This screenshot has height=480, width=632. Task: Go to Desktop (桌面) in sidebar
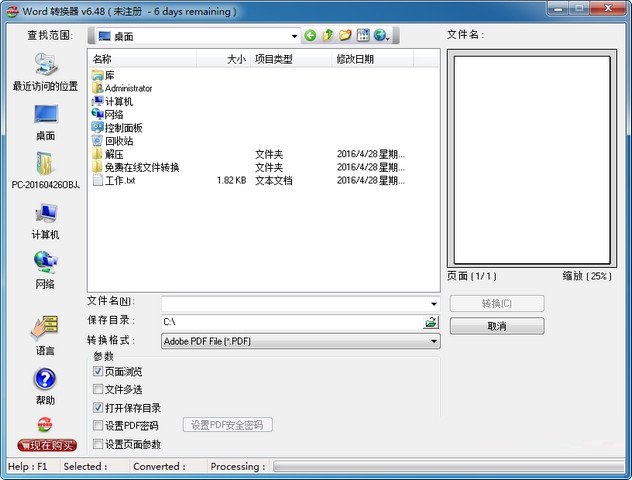coord(46,122)
